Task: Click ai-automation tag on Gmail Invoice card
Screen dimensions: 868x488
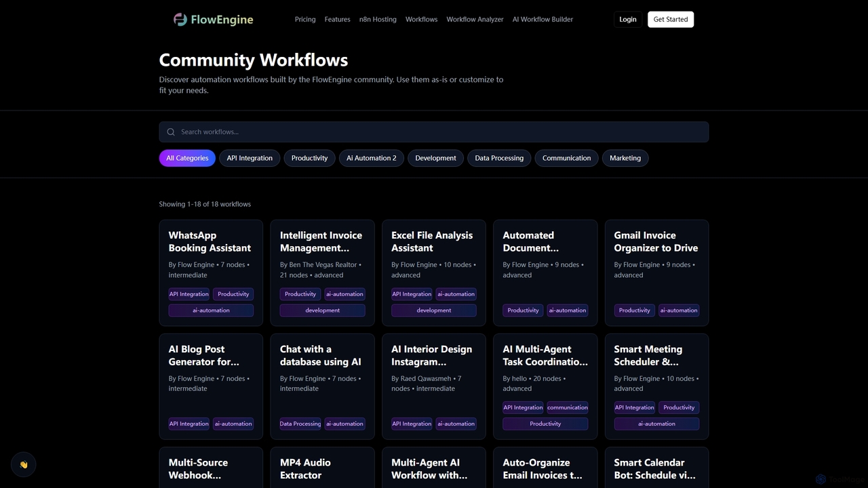Action: 679,310
